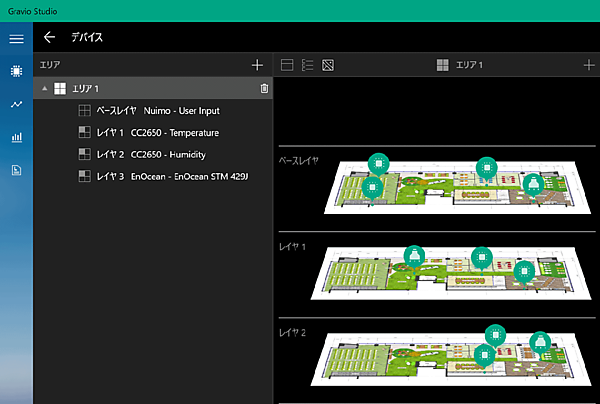This screenshot has width=600, height=404.
Task: Add a new area with plus icon
Action: tap(257, 65)
